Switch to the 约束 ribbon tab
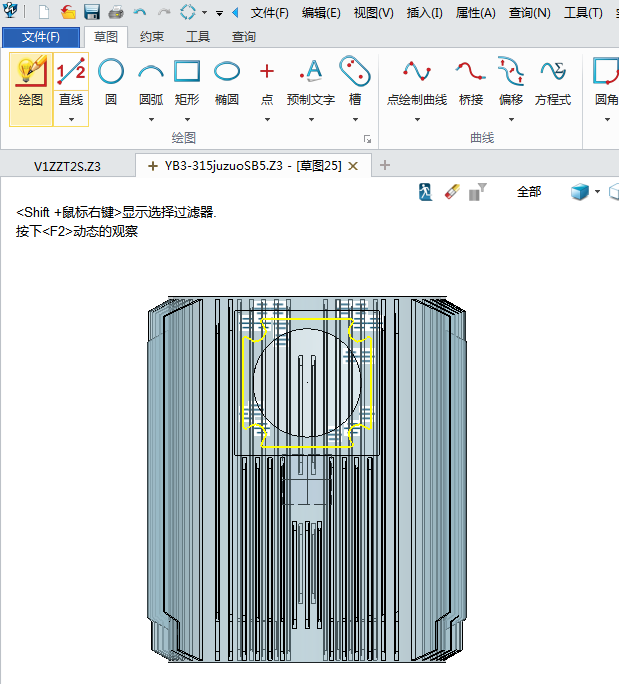This screenshot has height=684, width=619. click(152, 37)
